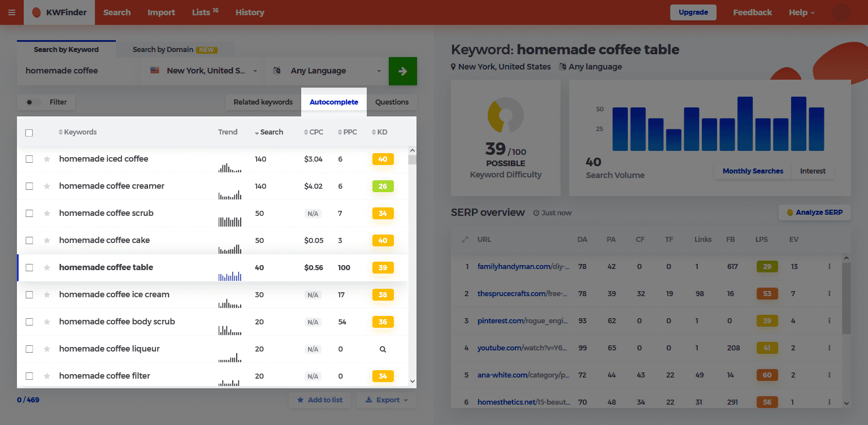Check the homemade coffee table row
868x425 pixels.
coord(29,268)
